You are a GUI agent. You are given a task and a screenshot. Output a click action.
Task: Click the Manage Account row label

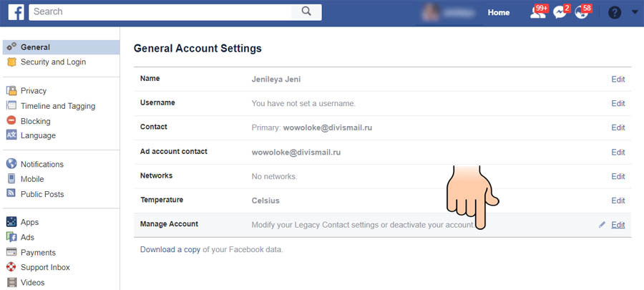(x=169, y=224)
